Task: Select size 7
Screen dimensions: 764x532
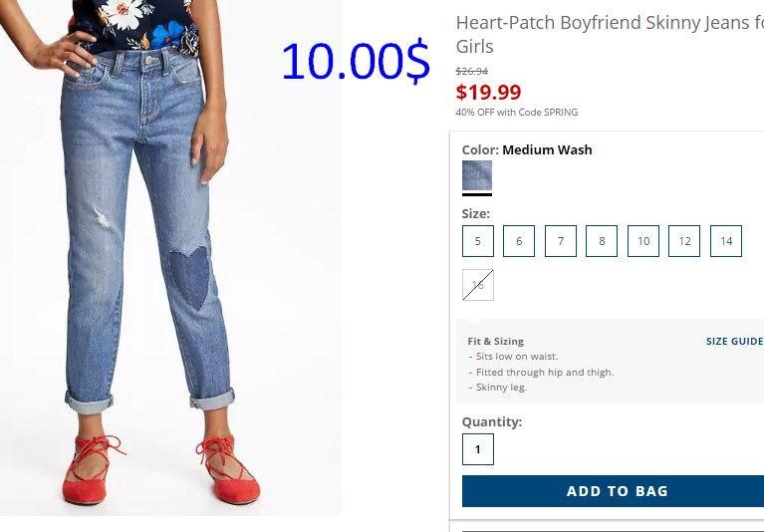Action: point(561,241)
